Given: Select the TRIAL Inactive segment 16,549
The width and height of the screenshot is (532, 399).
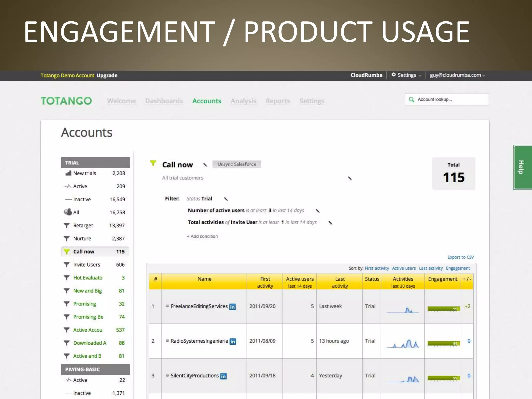Looking at the screenshot, I should [x=95, y=199].
